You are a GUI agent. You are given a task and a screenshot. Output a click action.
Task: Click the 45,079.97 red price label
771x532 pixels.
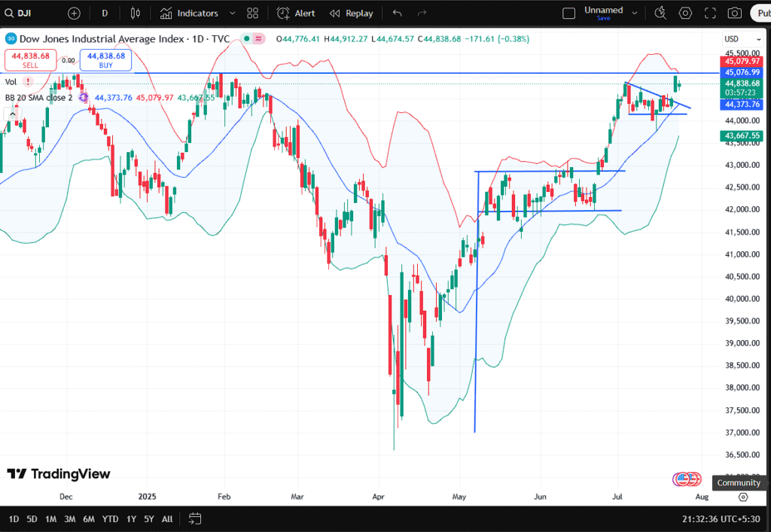742,62
